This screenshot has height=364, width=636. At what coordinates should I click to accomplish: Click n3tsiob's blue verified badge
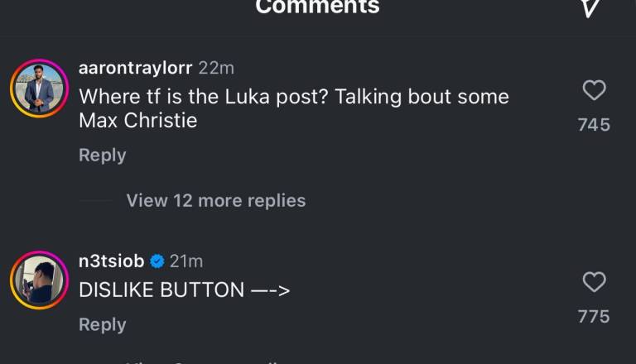pos(157,261)
